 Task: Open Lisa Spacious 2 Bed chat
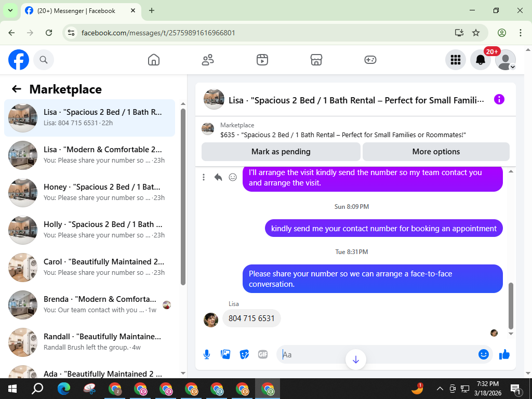tap(89, 118)
